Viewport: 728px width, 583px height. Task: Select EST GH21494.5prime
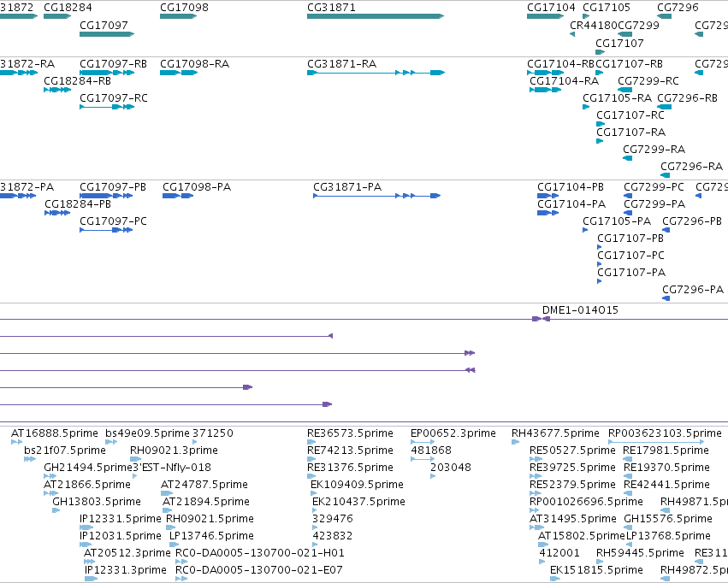pyautogui.click(x=50, y=476)
